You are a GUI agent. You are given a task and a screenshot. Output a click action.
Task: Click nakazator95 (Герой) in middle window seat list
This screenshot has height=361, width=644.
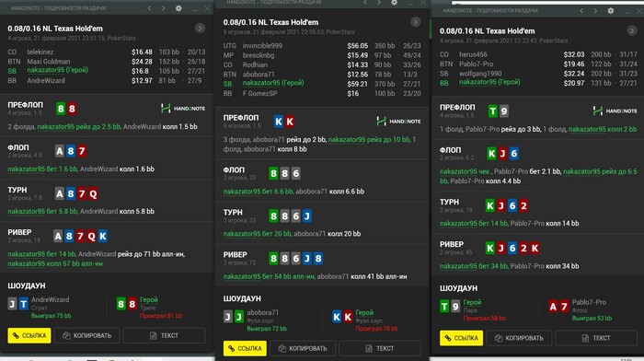tap(273, 83)
